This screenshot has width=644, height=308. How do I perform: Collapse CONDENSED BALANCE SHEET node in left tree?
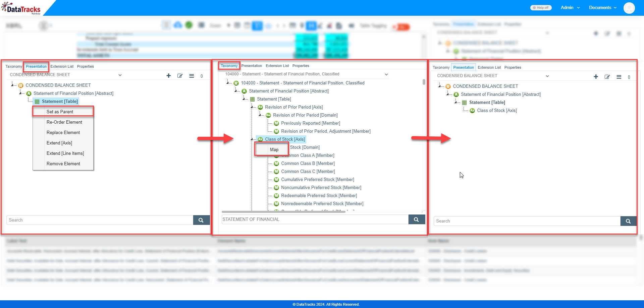(12, 85)
